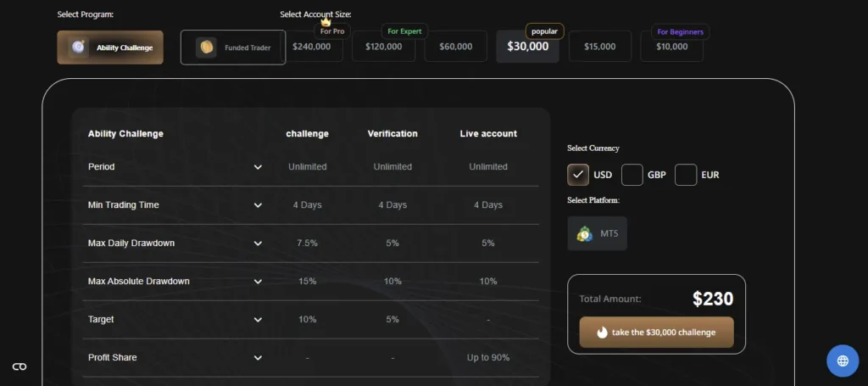The image size is (868, 386).
Task: Expand the Profit Share row chevron
Action: coord(258,358)
